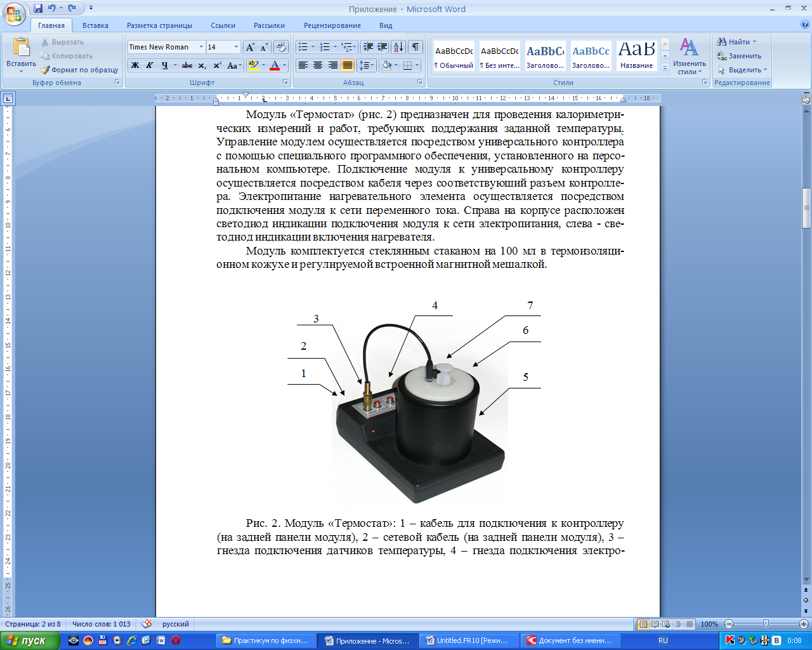Toggle show paragraph marks (¶)
The image size is (812, 650).
tap(416, 47)
